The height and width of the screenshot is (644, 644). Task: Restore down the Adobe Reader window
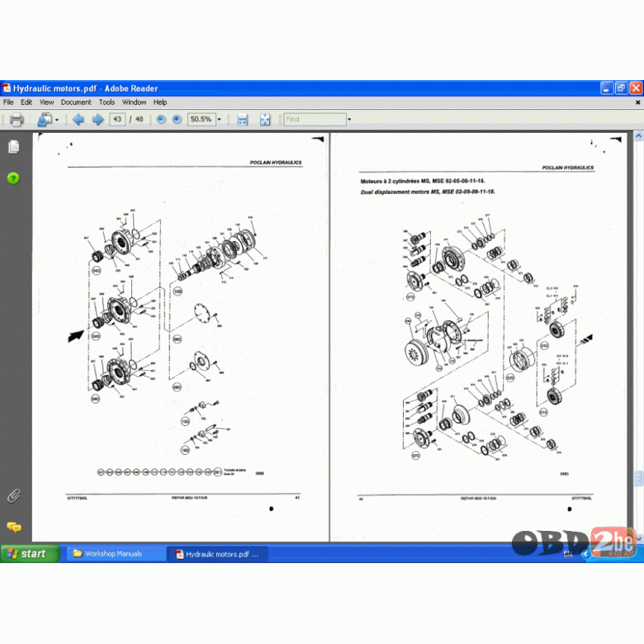pos(622,88)
